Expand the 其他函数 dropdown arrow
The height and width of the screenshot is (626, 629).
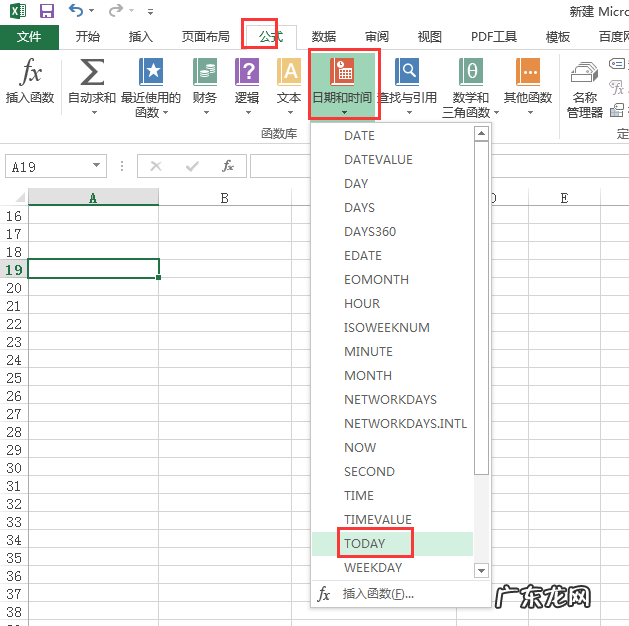530,113
